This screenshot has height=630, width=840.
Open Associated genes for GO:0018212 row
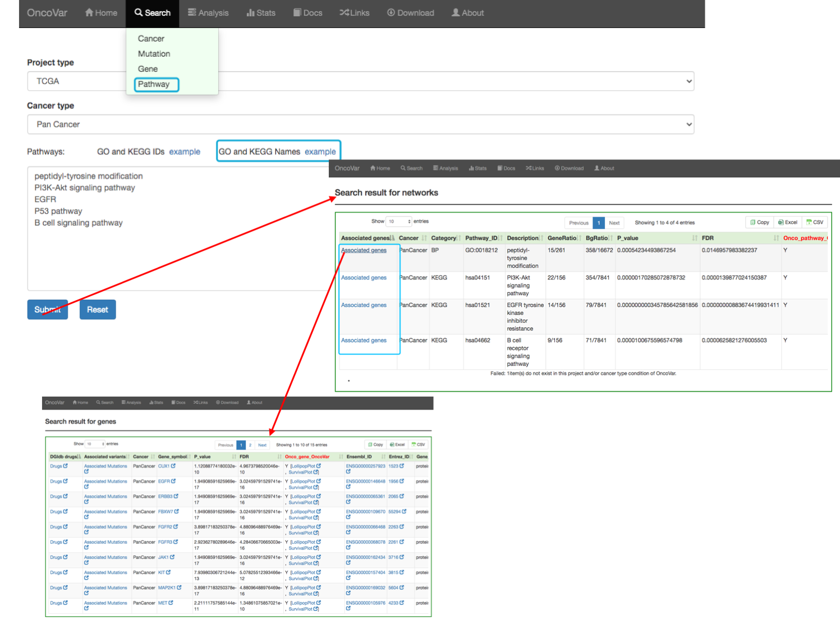364,250
